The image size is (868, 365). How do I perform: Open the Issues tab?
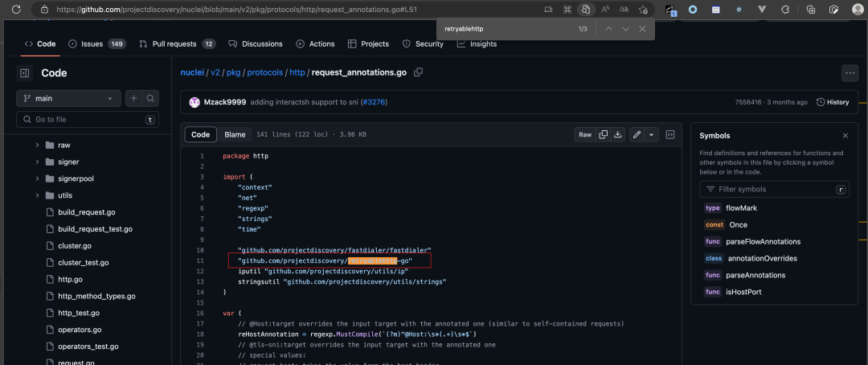pos(97,43)
